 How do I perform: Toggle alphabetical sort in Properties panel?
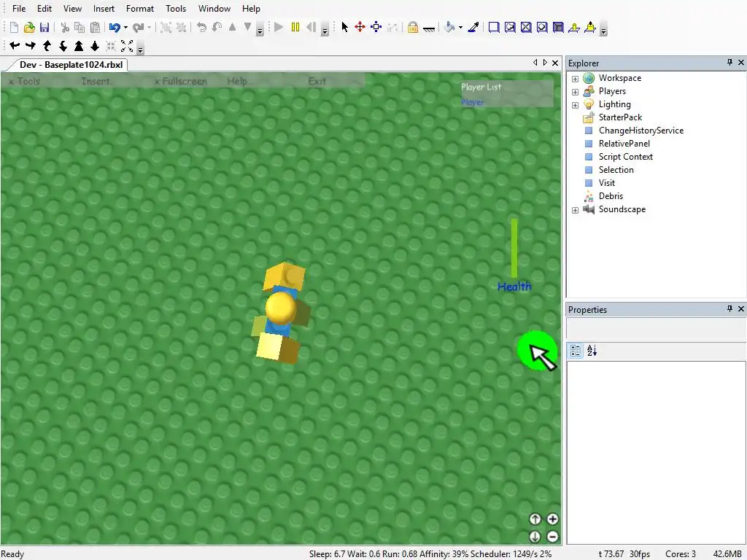tap(592, 351)
